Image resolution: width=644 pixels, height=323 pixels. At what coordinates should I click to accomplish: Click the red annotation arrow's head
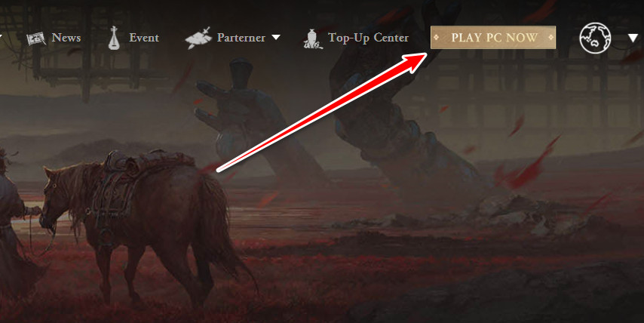click(x=415, y=62)
